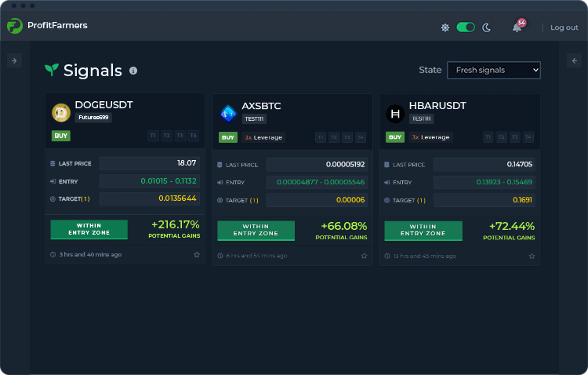588x375 pixels.
Task: Click Within Entry Zone on AXSBTC card
Action: [256, 231]
